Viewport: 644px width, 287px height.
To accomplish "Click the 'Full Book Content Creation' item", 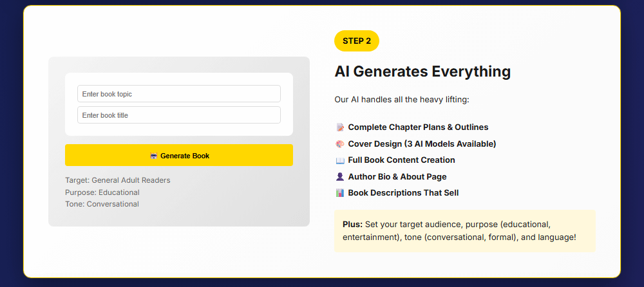I will (401, 160).
